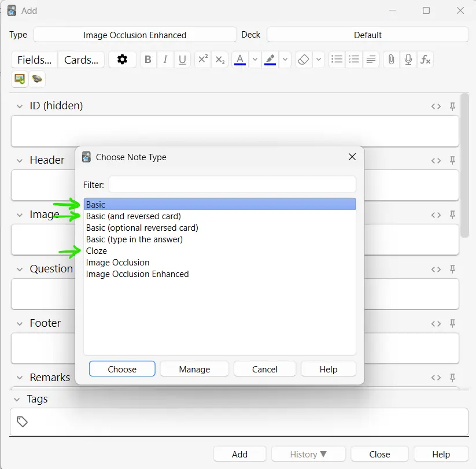Click the Add note button

(239, 454)
